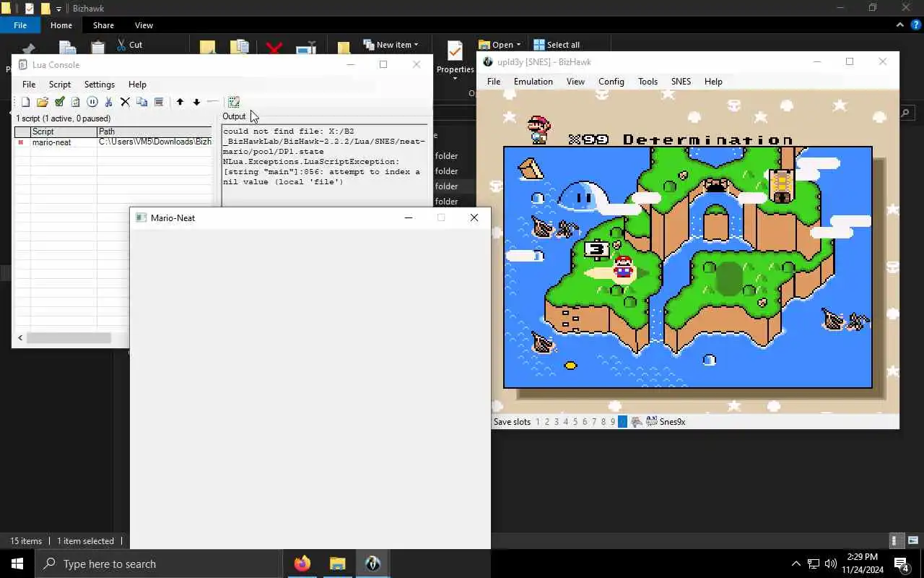
Task: Click the Erase Stale Registered Functions icon
Action: tap(233, 102)
